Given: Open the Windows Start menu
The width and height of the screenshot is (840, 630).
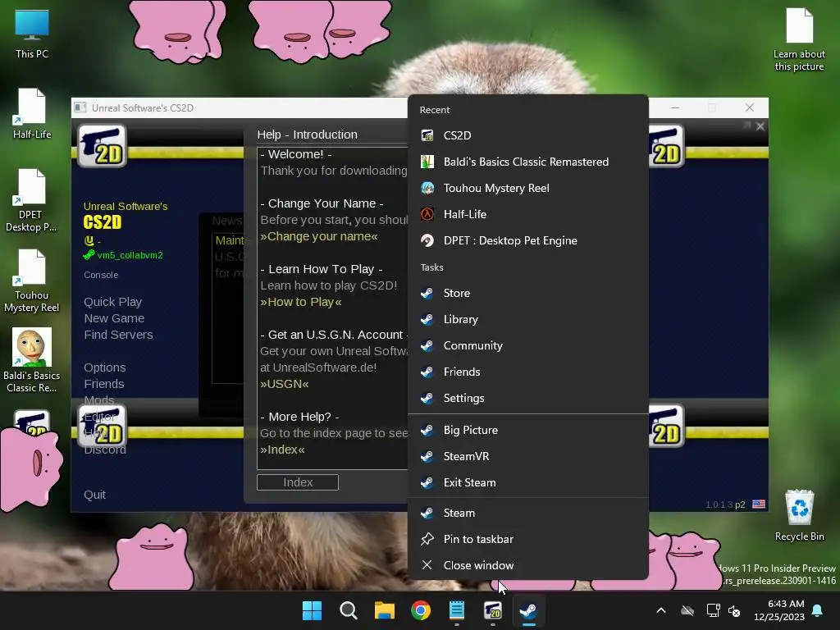Looking at the screenshot, I should 312,610.
